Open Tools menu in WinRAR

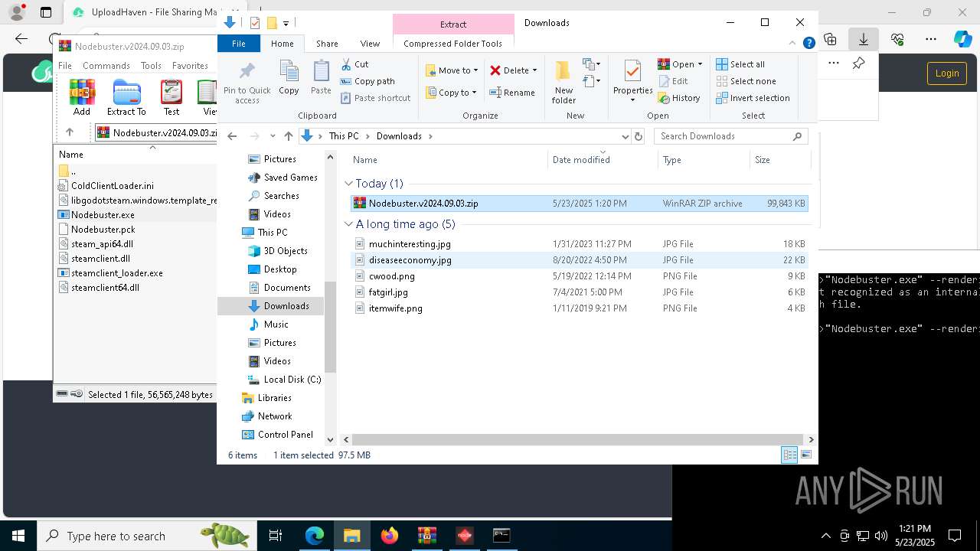pos(151,66)
